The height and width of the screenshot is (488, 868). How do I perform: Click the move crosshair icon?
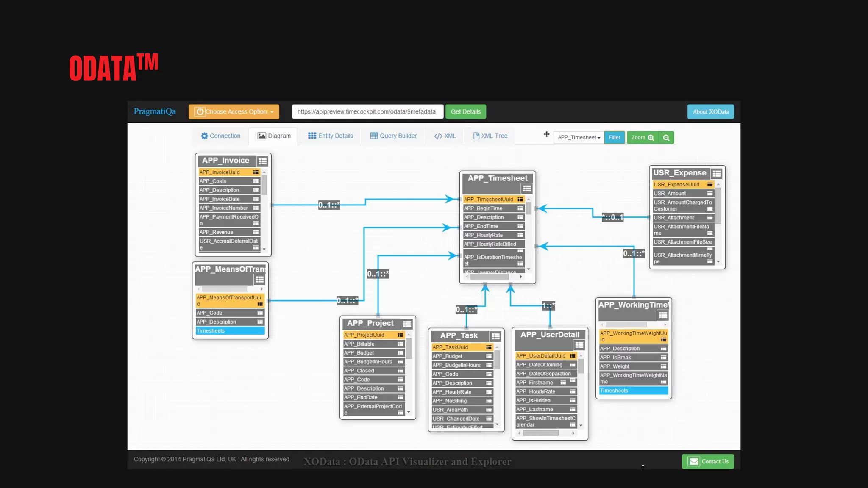(546, 134)
